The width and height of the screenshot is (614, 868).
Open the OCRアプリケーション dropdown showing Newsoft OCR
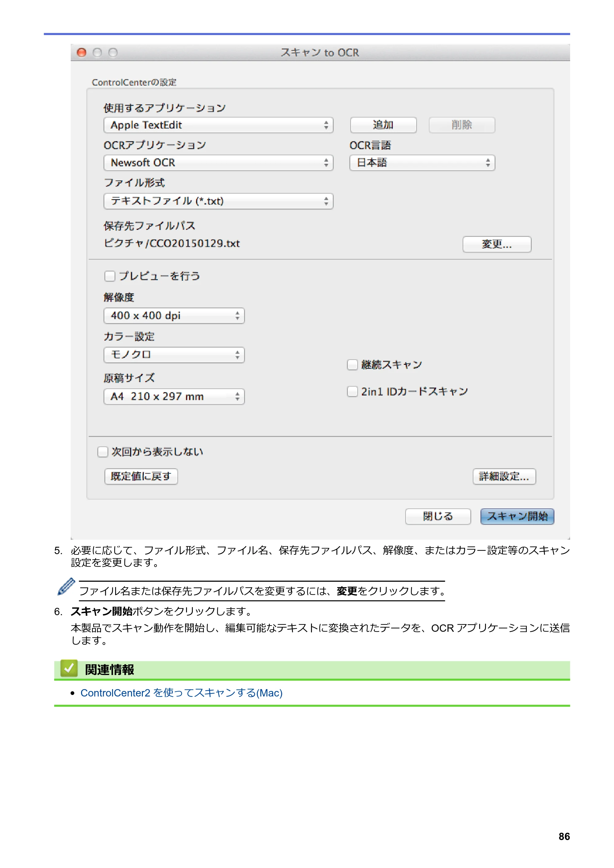pos(218,163)
